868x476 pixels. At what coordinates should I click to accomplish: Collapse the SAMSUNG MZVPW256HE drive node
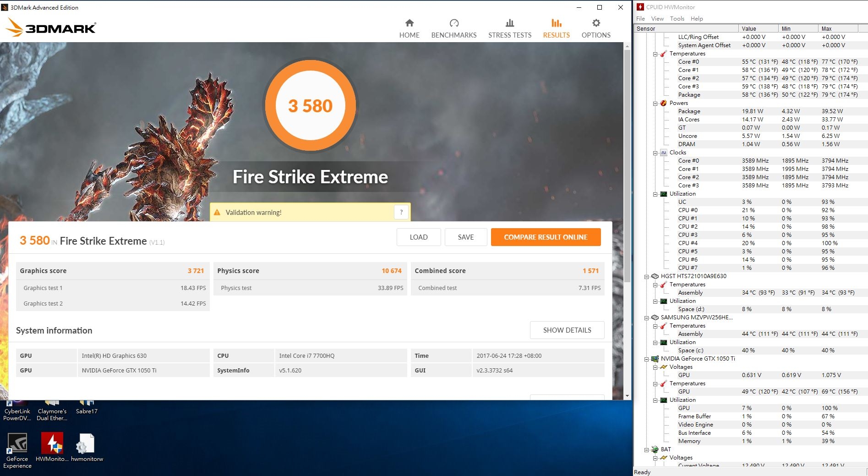647,318
